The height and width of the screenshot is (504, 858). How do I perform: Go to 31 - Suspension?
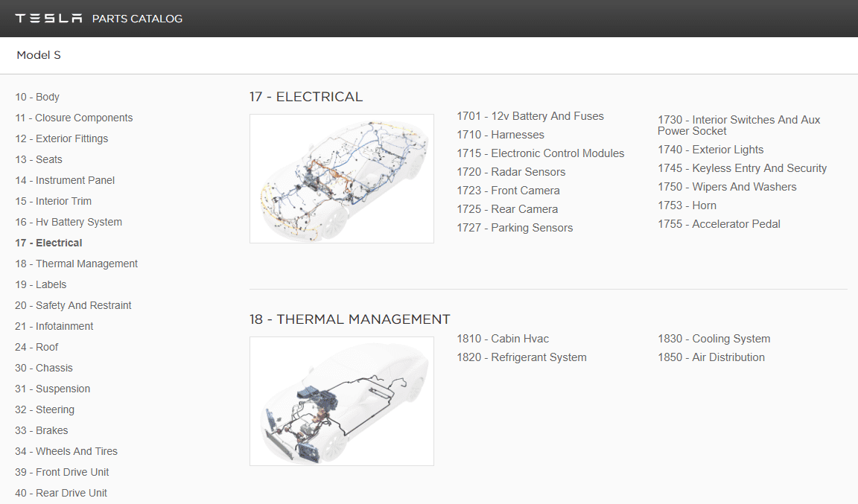53,388
